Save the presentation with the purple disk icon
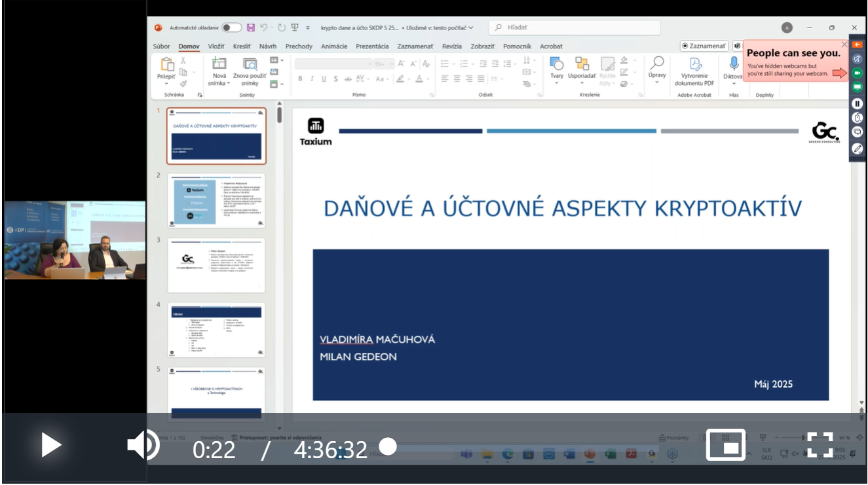 tap(251, 27)
